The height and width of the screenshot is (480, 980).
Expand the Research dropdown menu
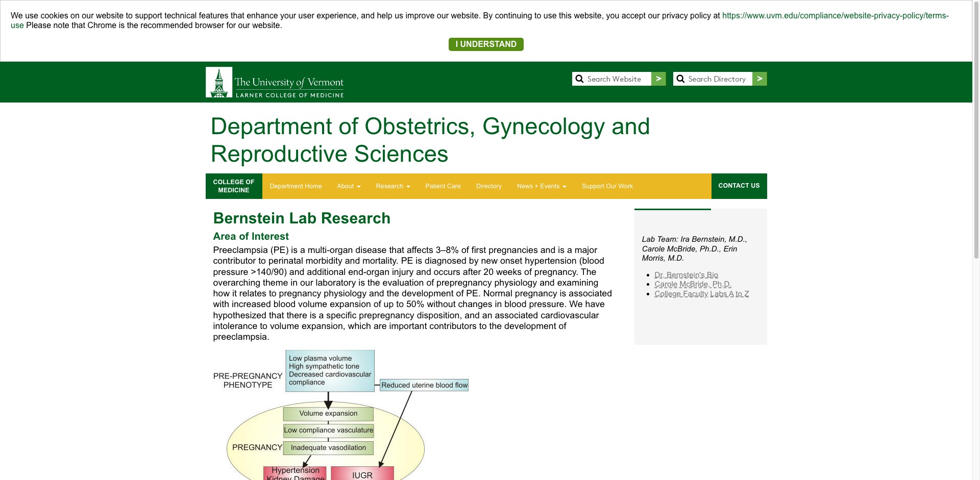coord(393,186)
